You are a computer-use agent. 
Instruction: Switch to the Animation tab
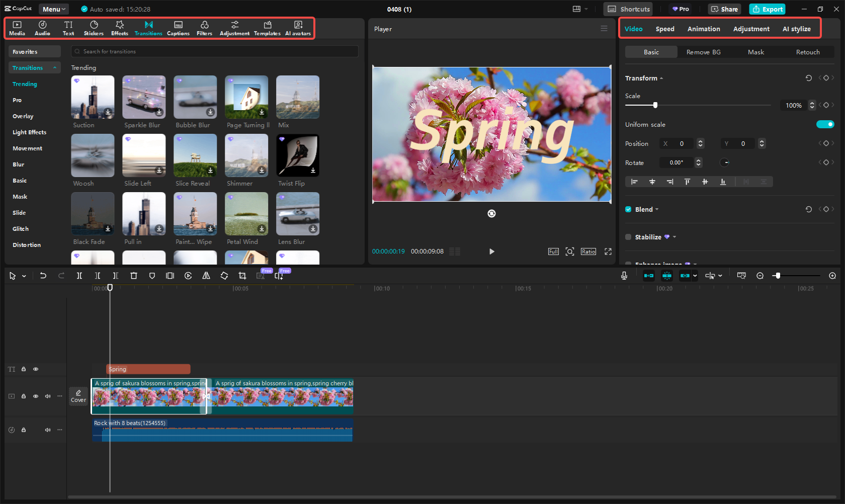tap(703, 29)
